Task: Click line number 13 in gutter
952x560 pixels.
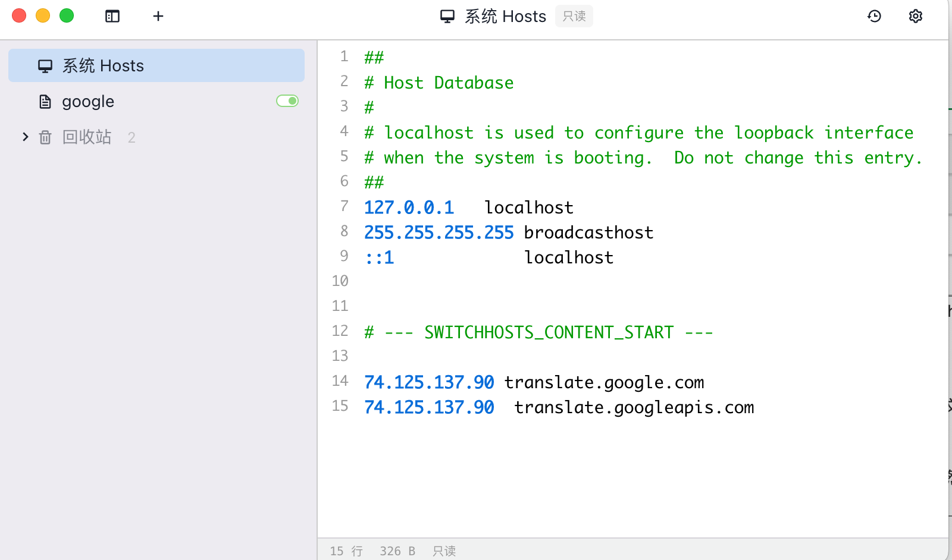Action: 340,355
